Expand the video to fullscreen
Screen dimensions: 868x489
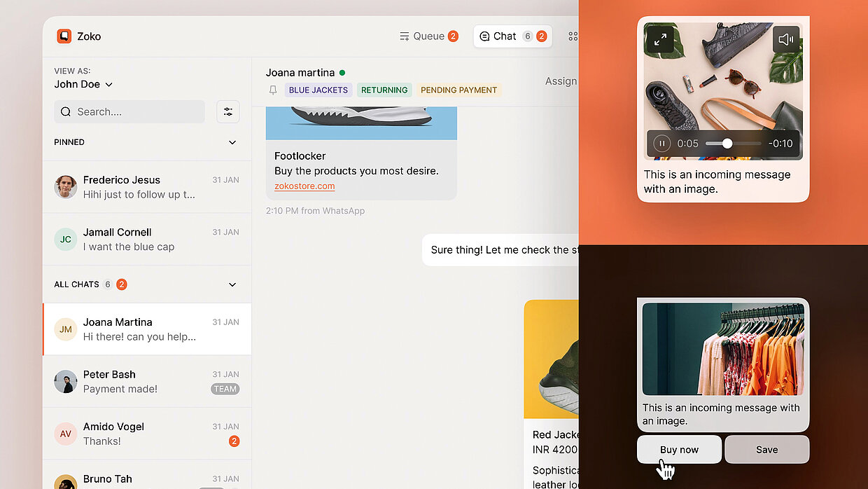[x=660, y=40]
